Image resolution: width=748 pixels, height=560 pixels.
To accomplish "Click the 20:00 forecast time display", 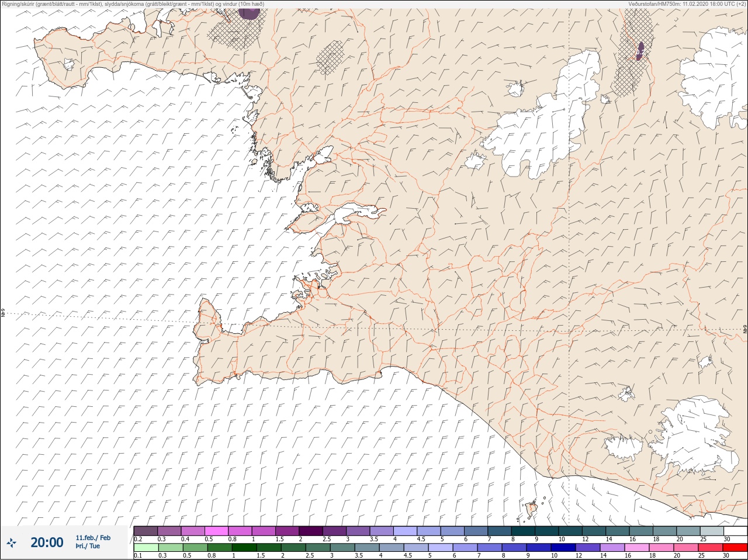I will [x=47, y=542].
